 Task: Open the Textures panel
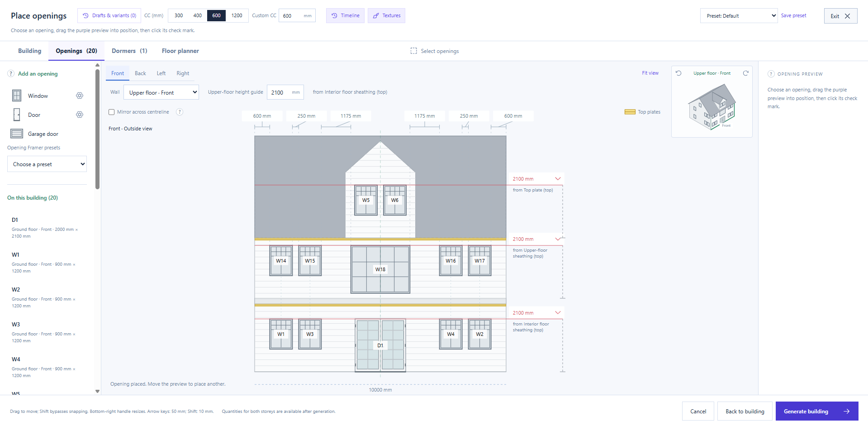tap(386, 15)
